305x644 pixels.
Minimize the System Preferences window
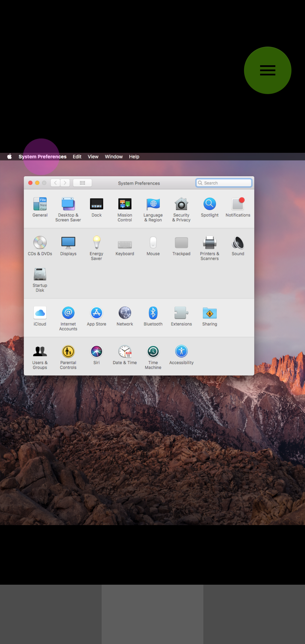tap(37, 183)
